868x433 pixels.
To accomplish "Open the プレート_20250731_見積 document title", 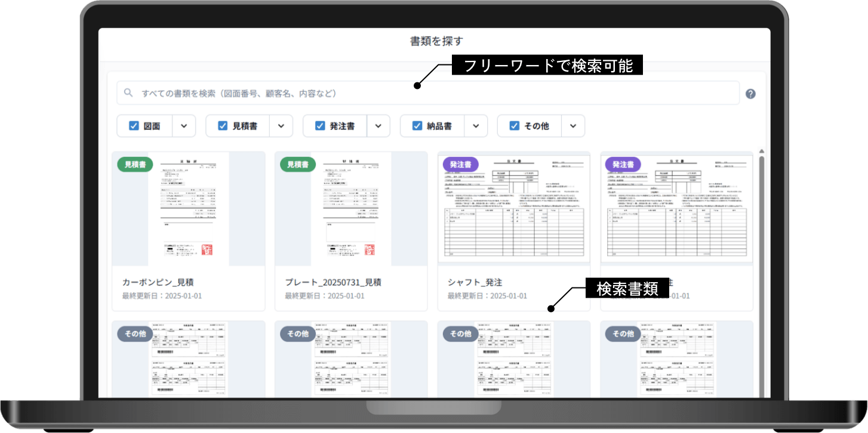I will (x=333, y=282).
